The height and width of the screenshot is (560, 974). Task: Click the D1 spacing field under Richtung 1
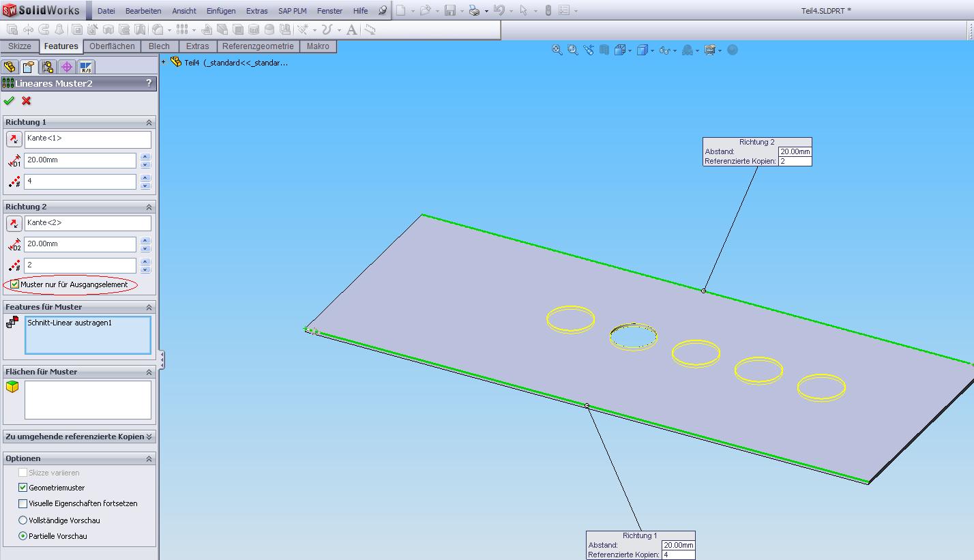(x=80, y=160)
